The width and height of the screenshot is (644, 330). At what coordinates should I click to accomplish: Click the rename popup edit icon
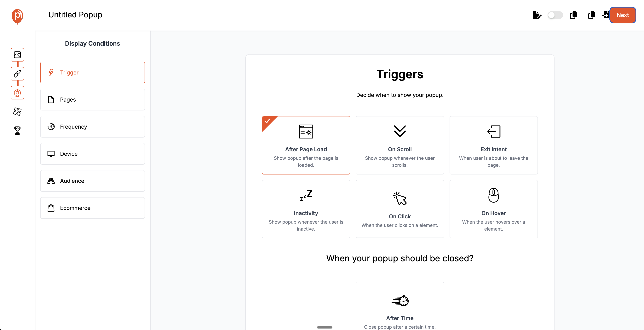537,15
